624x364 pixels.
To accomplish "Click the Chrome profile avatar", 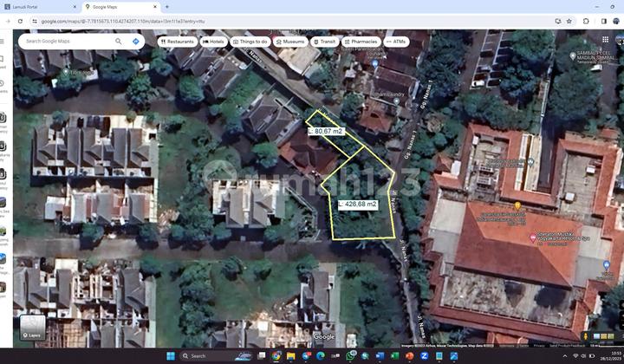I will pyautogui.click(x=616, y=21).
